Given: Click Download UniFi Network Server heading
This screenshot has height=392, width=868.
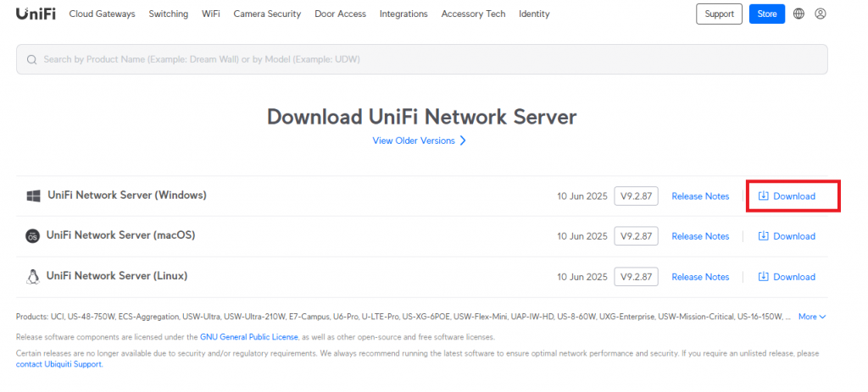Looking at the screenshot, I should (x=422, y=117).
